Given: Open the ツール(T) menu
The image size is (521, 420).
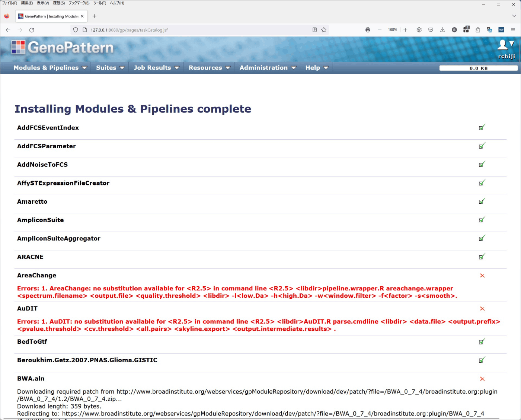Looking at the screenshot, I should 100,3.
